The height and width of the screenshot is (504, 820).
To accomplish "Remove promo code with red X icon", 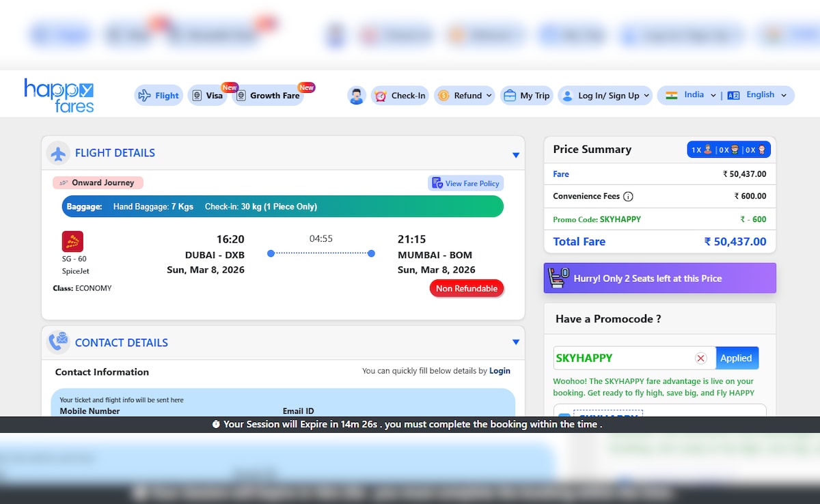I will coord(700,359).
